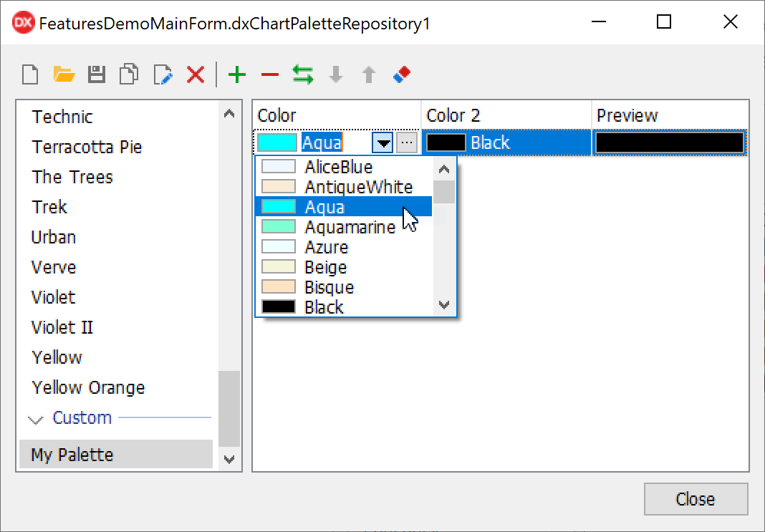This screenshot has width=765, height=532.
Task: Click the Close button
Action: [695, 499]
